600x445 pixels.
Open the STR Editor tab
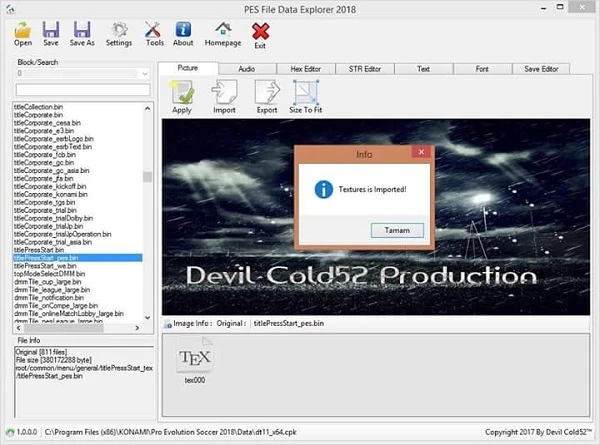365,69
